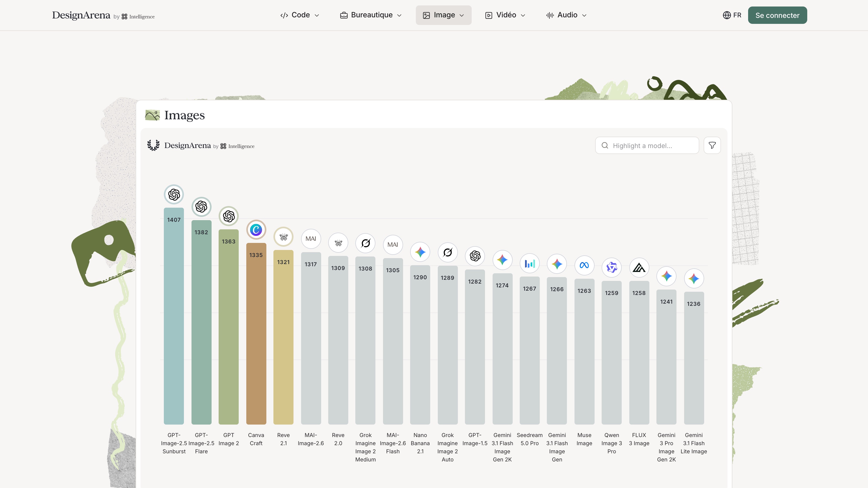868x488 pixels.
Task: Click the Seedream 5.0 Pro icon
Action: (x=530, y=263)
